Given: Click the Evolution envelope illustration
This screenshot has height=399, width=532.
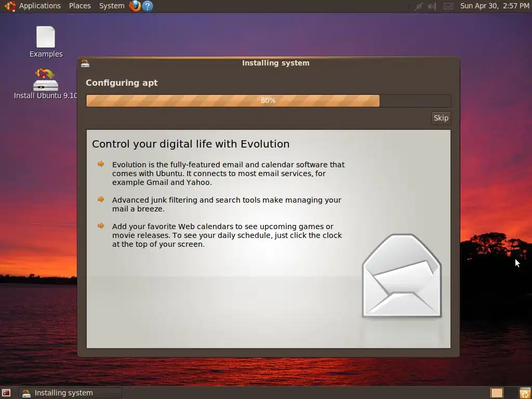Looking at the screenshot, I should point(402,275).
